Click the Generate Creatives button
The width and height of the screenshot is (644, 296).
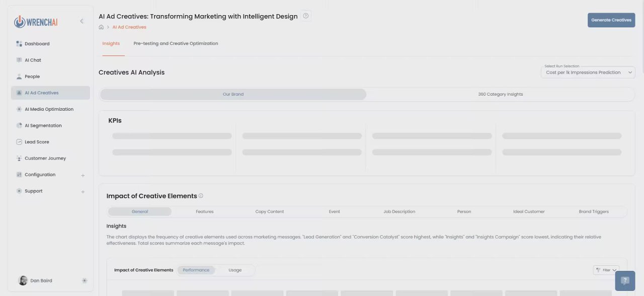click(611, 20)
